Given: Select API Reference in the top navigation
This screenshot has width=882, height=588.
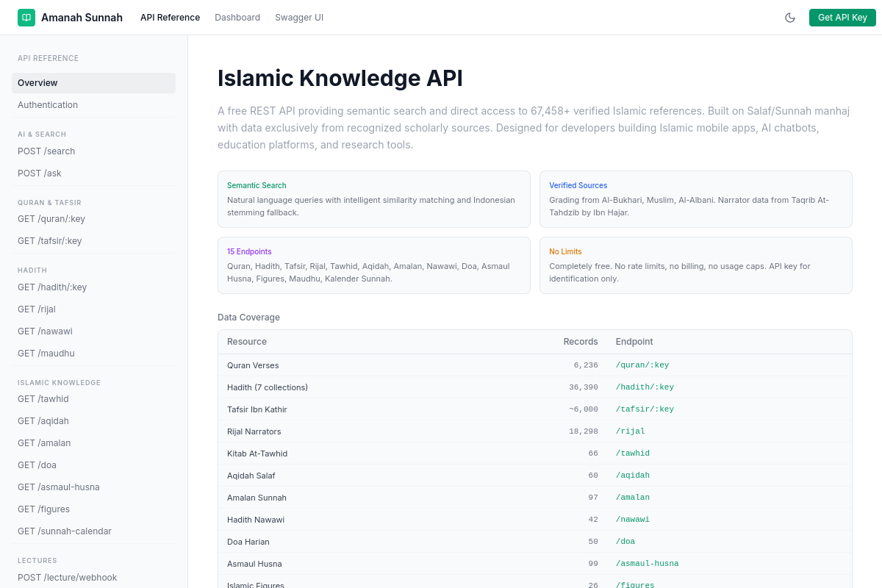Looking at the screenshot, I should [x=170, y=18].
